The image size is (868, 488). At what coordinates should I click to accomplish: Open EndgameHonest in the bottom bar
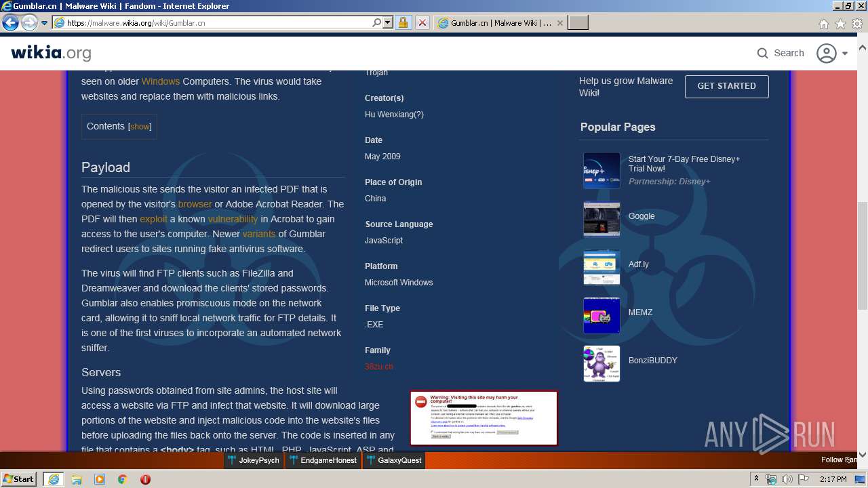pos(323,460)
